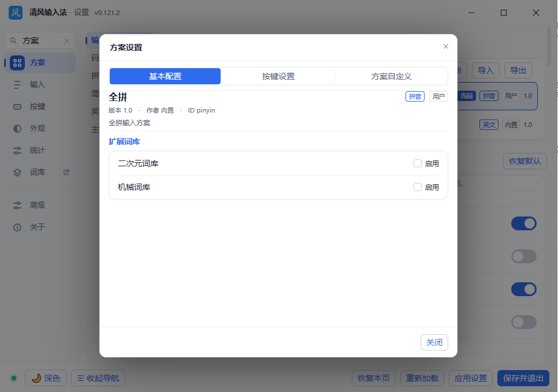Image resolution: width=558 pixels, height=392 pixels.
Task: Click the green status dot
Action: (x=14, y=378)
